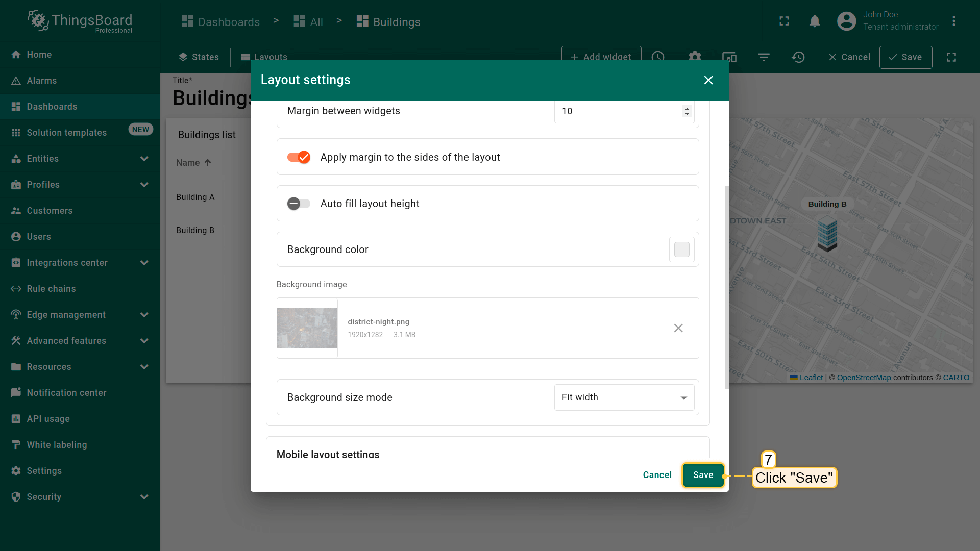Close the Layout settings dialog
980x551 pixels.
tap(708, 80)
